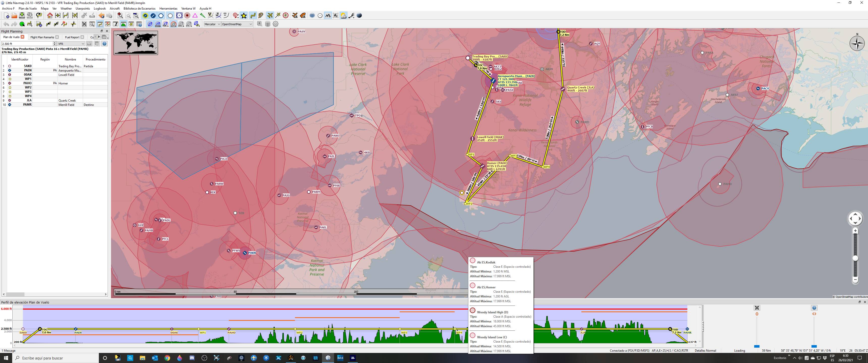Select the add flight plan position tool

point(39,24)
